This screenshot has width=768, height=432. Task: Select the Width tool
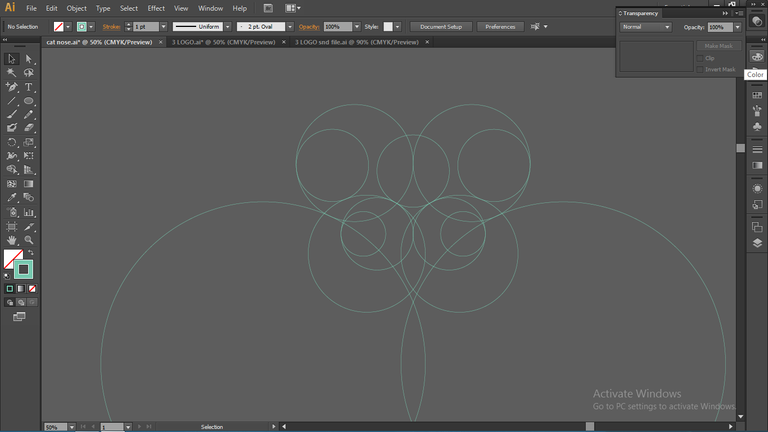11,156
